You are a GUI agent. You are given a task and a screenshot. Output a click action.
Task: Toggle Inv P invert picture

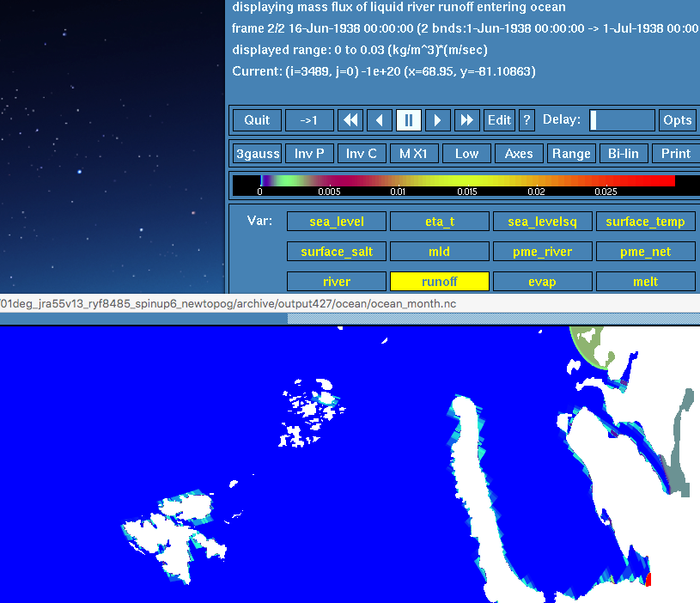point(309,154)
